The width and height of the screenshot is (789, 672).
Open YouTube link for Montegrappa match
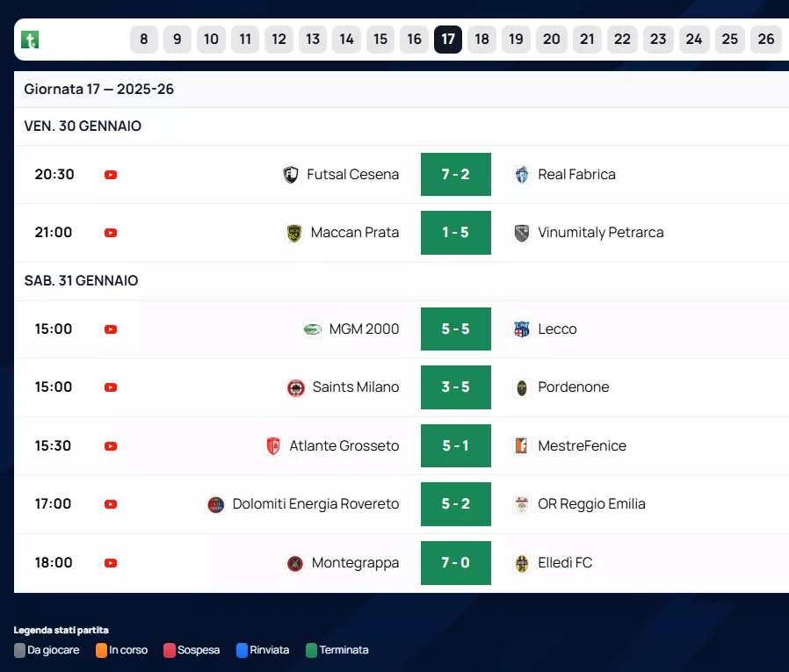[x=111, y=563]
